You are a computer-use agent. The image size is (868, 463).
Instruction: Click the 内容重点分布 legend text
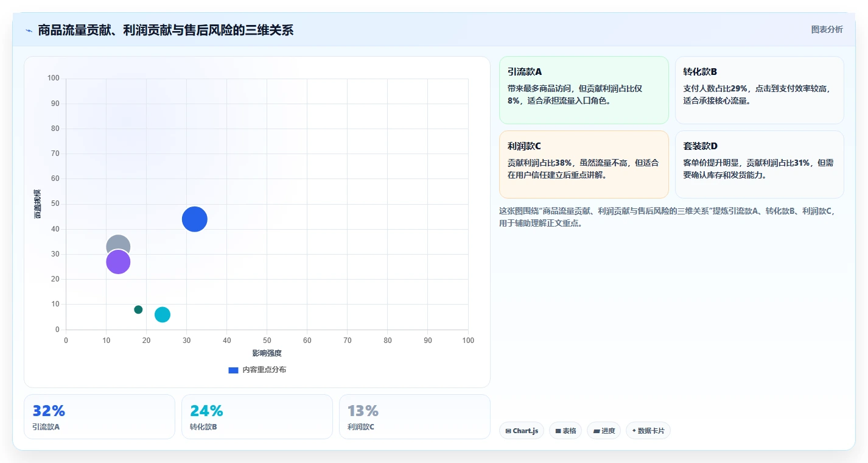264,370
